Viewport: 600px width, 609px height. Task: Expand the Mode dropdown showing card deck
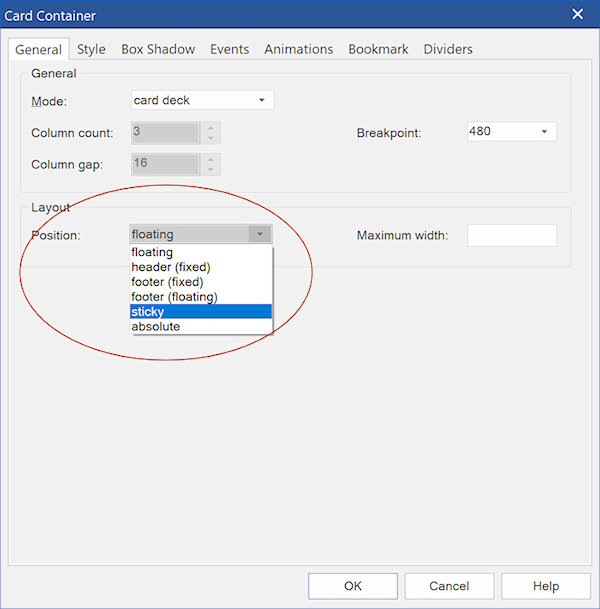261,100
